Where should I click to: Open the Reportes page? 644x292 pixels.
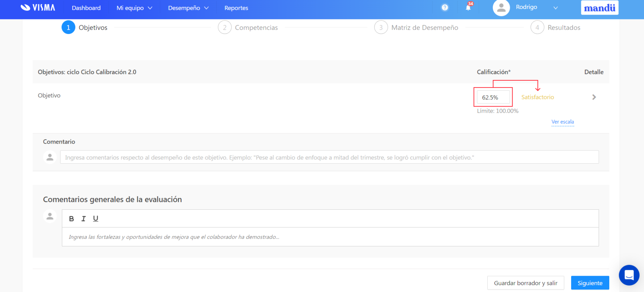click(x=236, y=8)
